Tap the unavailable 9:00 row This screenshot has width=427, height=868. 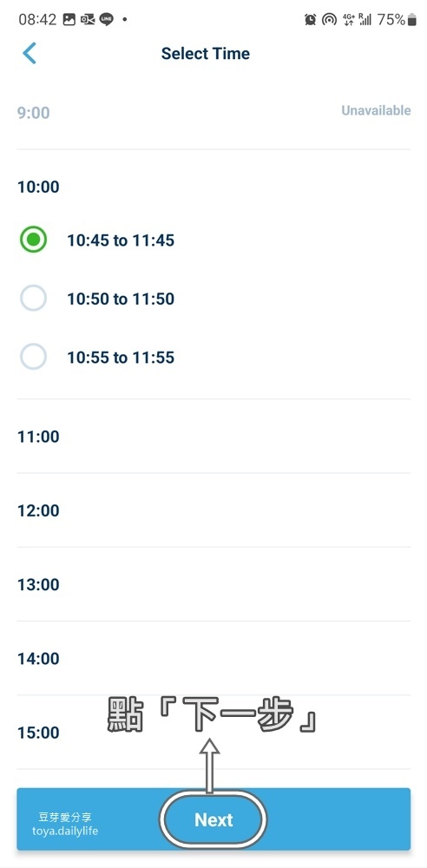213,112
